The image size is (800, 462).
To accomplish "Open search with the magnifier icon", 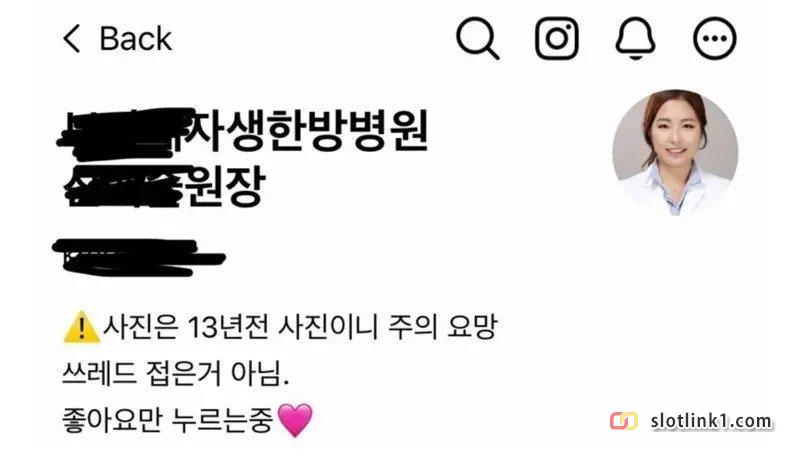I will click(x=478, y=38).
